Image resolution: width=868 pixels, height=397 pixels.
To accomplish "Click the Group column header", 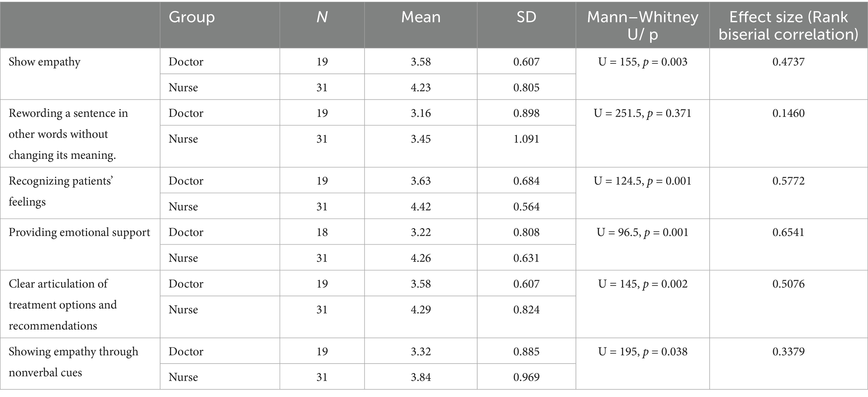I will coord(192,17).
